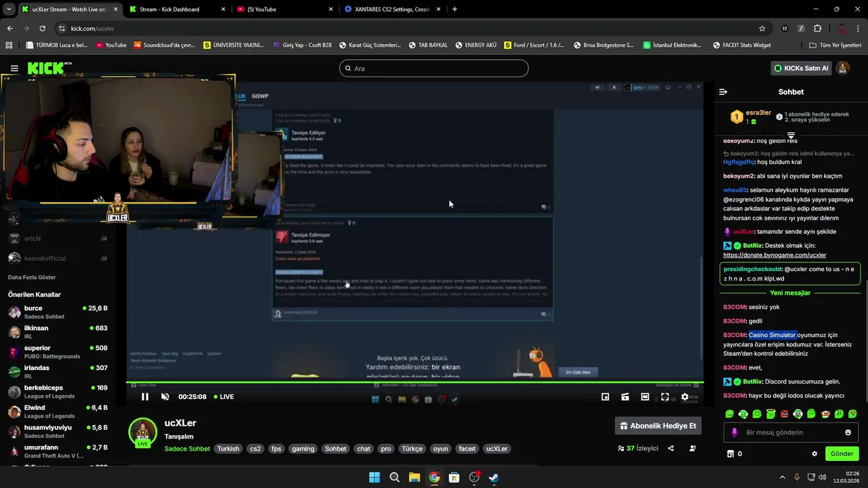
Task: Open husamviyuviyu channel
Action: [58, 431]
